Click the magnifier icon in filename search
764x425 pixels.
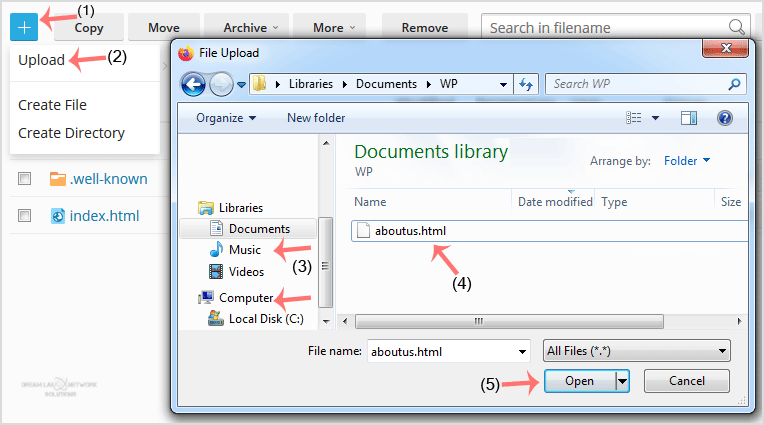738,27
